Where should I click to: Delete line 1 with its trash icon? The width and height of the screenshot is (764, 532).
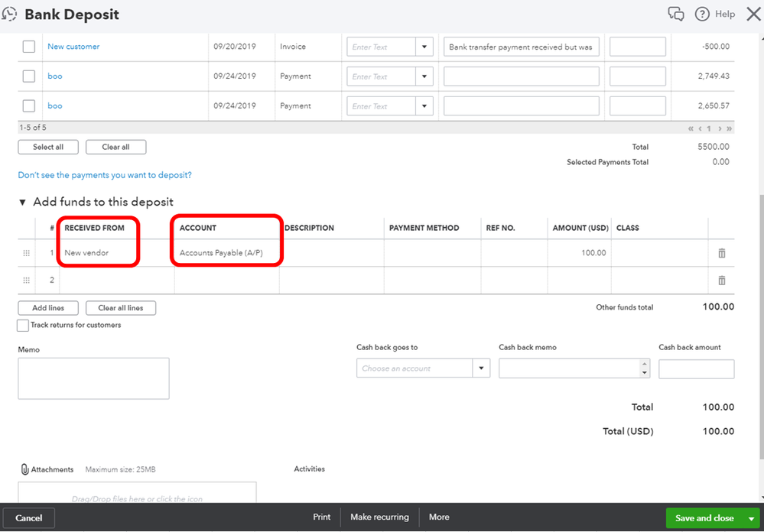click(722, 253)
